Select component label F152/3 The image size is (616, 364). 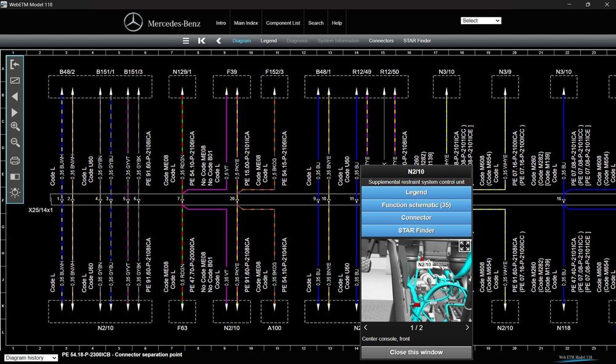coord(274,72)
